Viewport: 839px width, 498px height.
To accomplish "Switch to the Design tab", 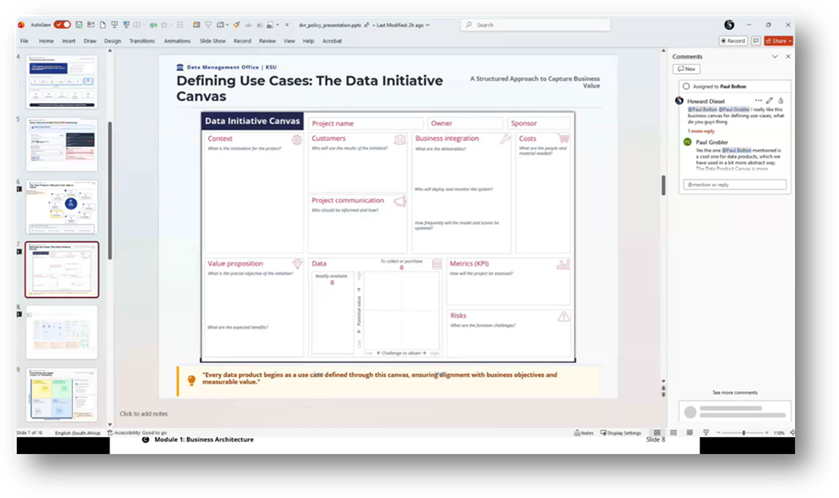I will tap(112, 41).
